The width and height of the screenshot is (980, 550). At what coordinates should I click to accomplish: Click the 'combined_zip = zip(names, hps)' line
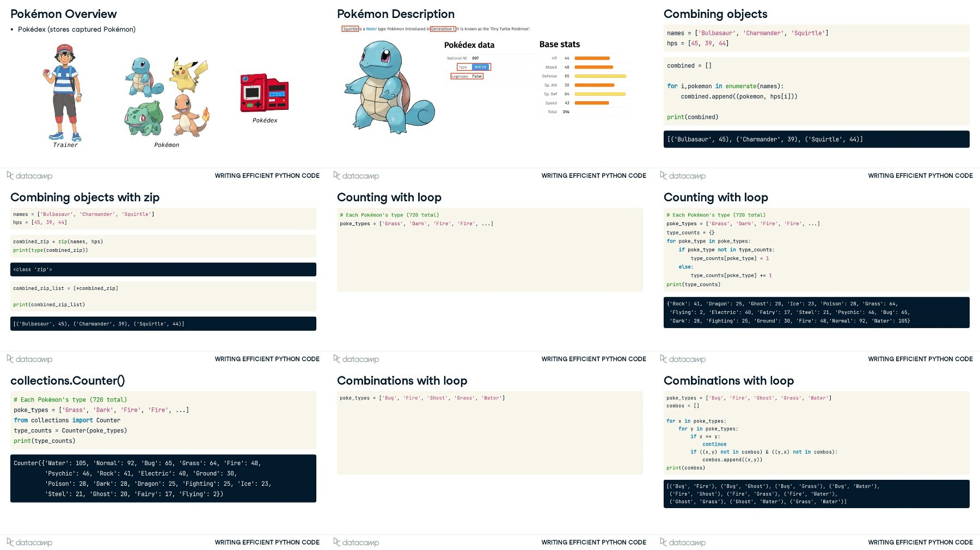coord(58,242)
